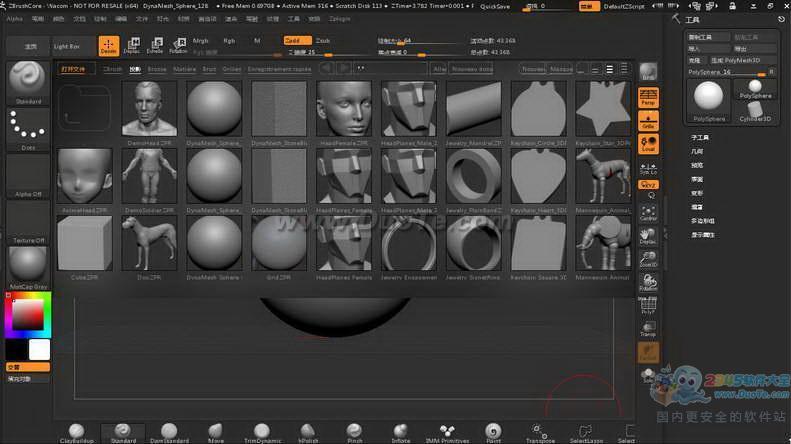Click the Masquer button in LightBox
791x444 pixels.
click(x=561, y=69)
